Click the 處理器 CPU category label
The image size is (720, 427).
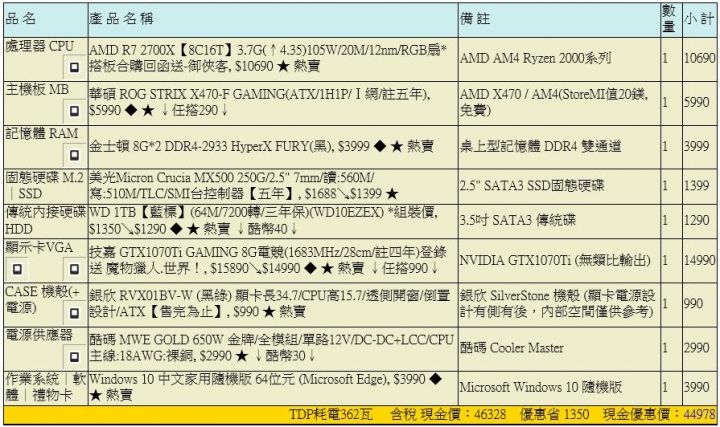[x=39, y=46]
